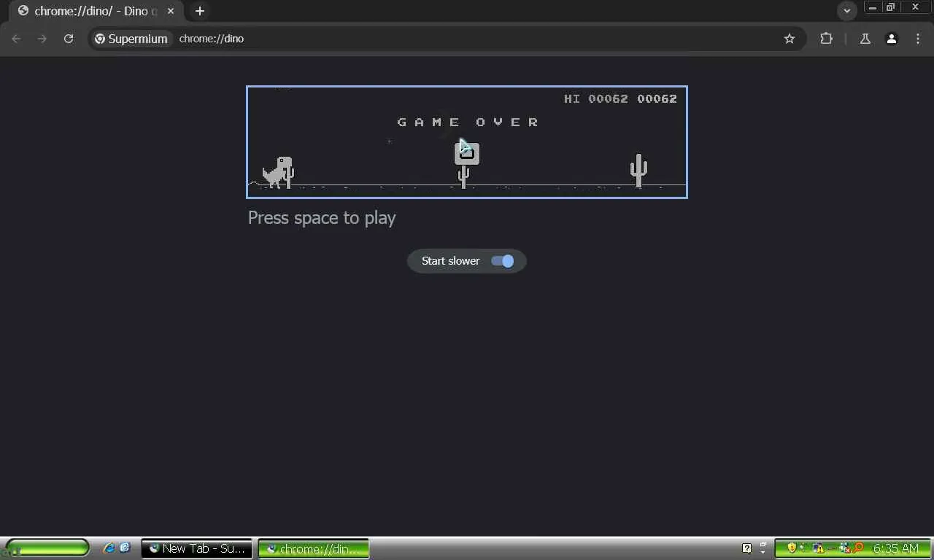Open a new tab with the plus button
The image size is (934, 560).
[200, 11]
